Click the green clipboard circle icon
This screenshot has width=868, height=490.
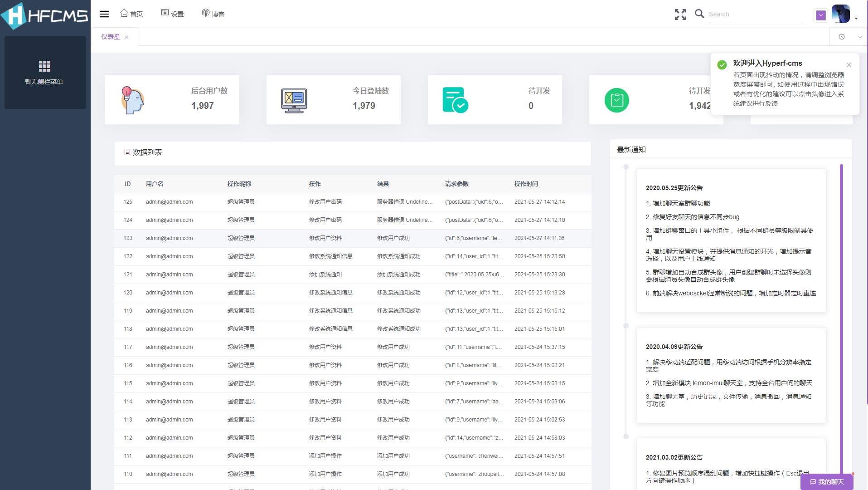click(x=616, y=100)
